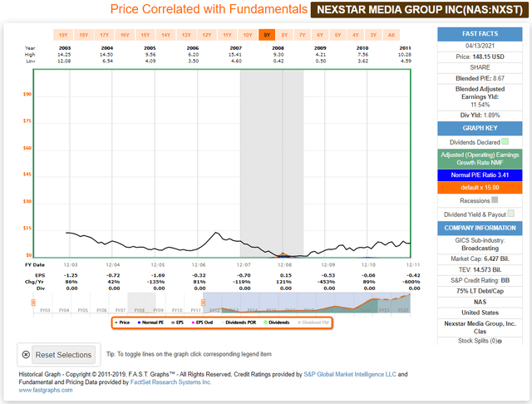Choose the 14Y time range tab
The height and width of the screenshot is (404, 532).
pos(166,35)
